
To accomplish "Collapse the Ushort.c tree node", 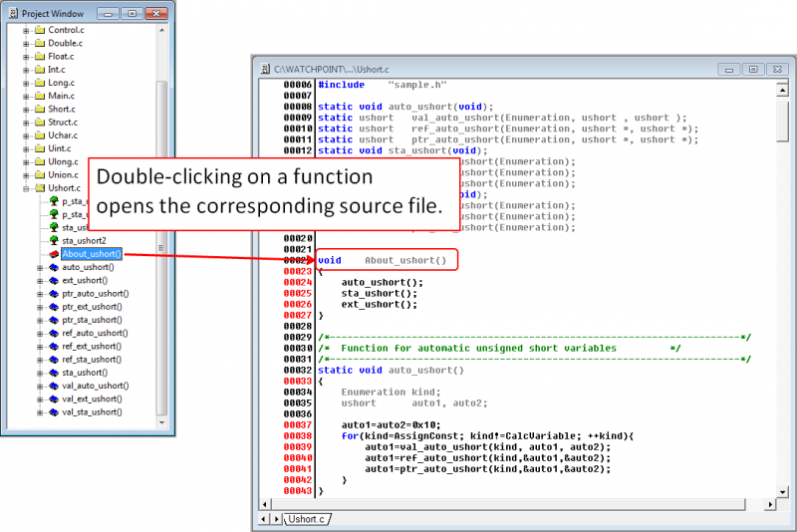I will [26, 189].
